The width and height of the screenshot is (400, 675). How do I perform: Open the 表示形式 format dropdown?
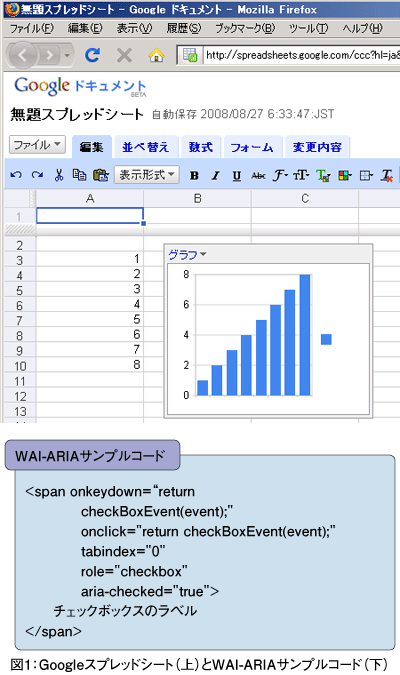146,175
